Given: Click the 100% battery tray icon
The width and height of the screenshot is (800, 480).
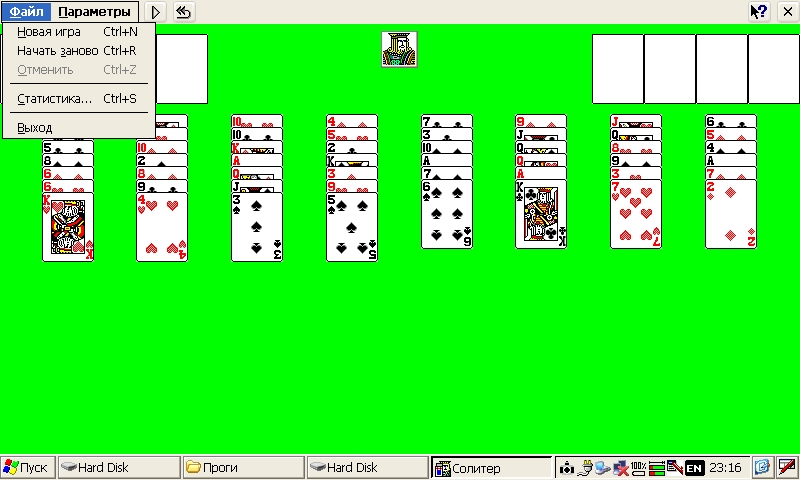Looking at the screenshot, I should pos(638,467).
